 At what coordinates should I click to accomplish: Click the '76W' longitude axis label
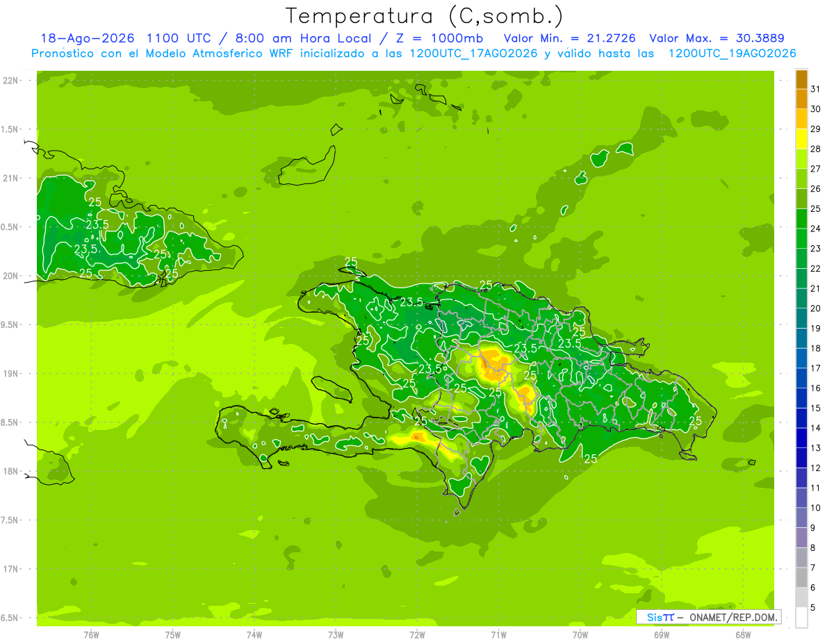click(91, 635)
